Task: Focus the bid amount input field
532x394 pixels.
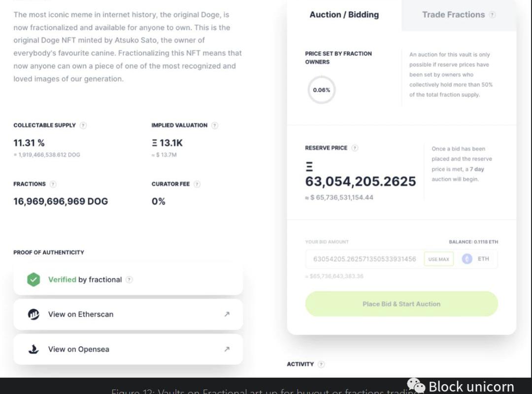Action: [365, 259]
